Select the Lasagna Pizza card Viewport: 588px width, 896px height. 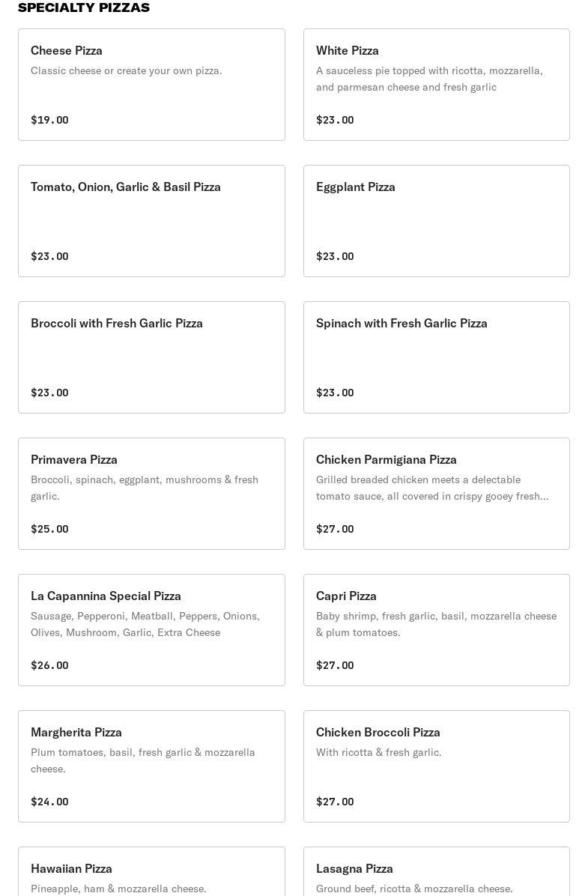[x=436, y=871]
